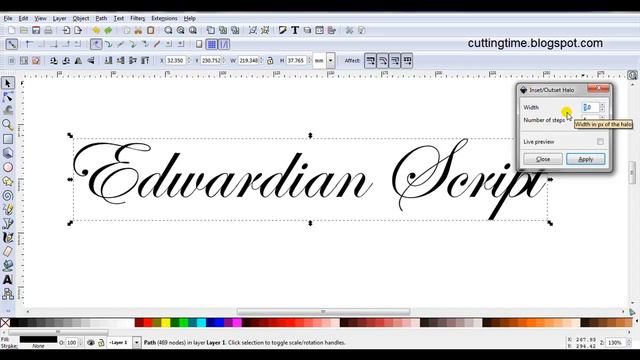Select the 3D Box tool
The width and height of the screenshot is (640, 360).
pyautogui.click(x=8, y=153)
